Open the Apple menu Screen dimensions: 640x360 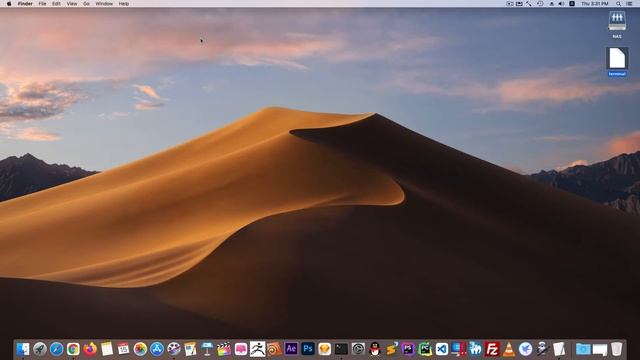(9, 4)
